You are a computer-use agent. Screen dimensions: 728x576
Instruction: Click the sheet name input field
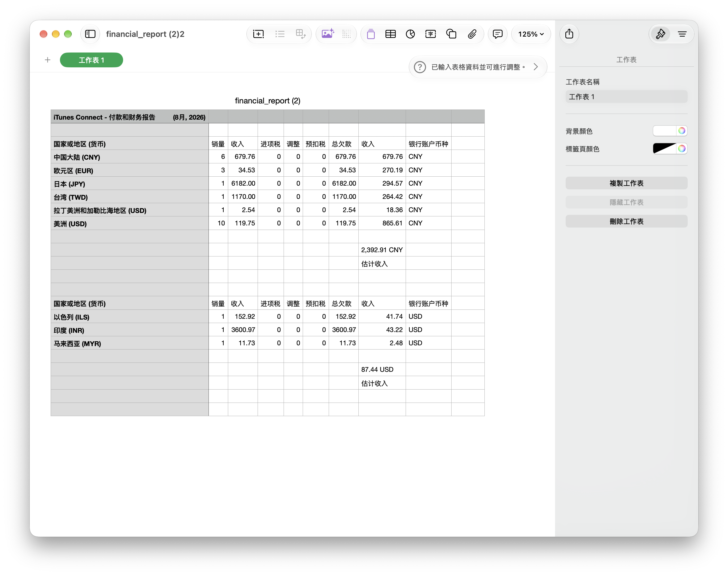pos(626,97)
